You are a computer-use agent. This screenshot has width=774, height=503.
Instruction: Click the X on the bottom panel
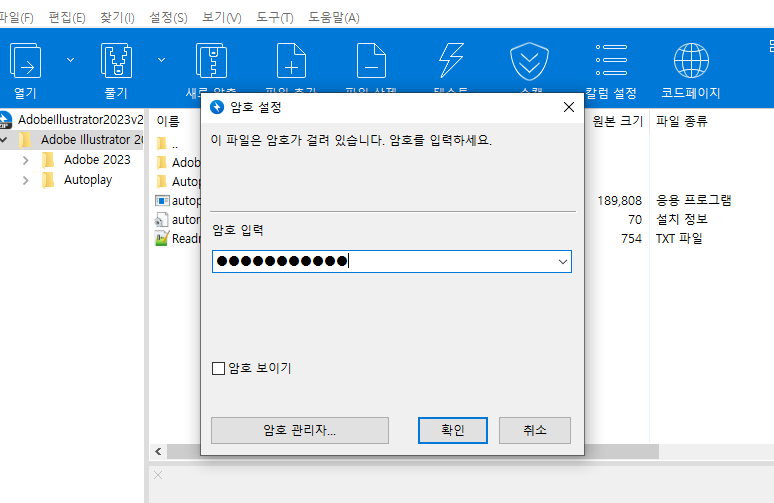[158, 475]
